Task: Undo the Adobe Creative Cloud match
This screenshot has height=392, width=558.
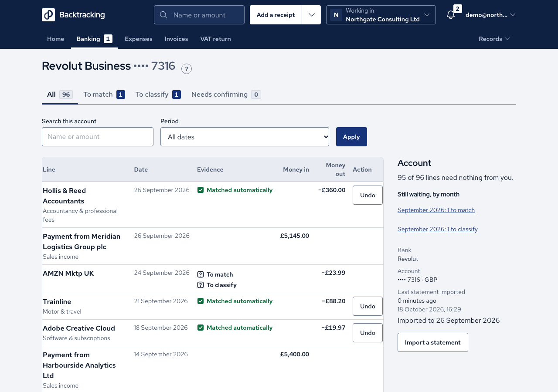Action: pyautogui.click(x=367, y=333)
